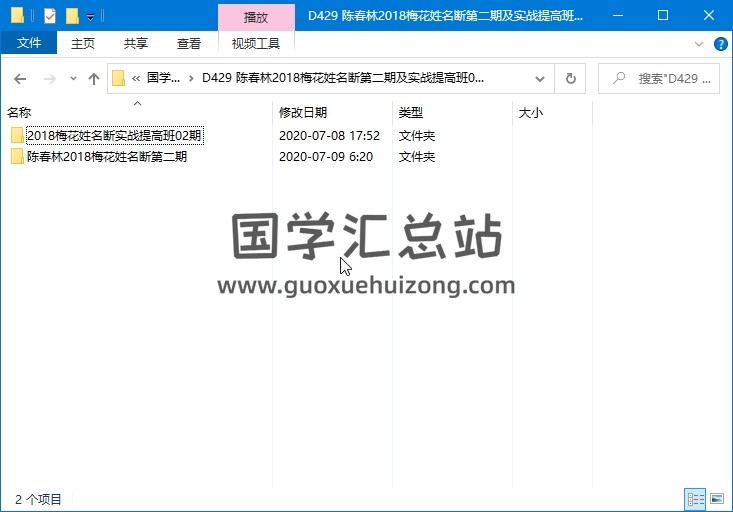Go back with the Back arrow
The width and height of the screenshot is (733, 512).
[x=20, y=79]
